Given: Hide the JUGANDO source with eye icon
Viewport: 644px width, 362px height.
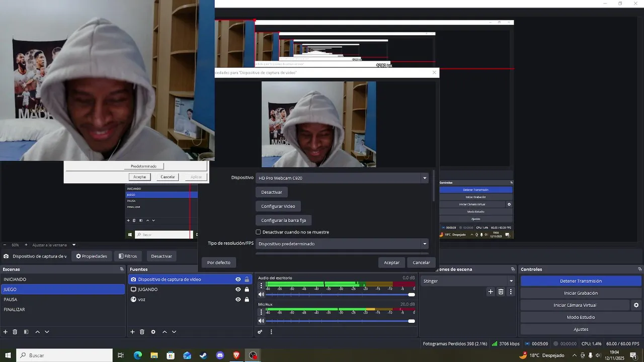Looking at the screenshot, I should [238, 290].
